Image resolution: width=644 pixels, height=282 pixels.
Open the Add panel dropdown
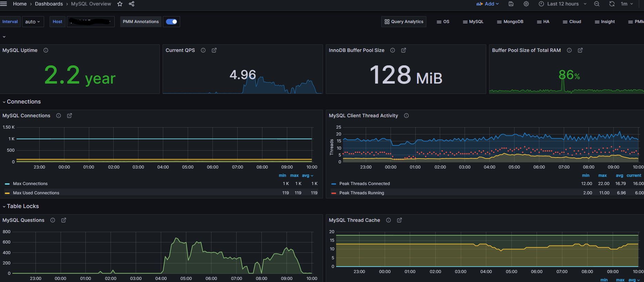coord(488,4)
